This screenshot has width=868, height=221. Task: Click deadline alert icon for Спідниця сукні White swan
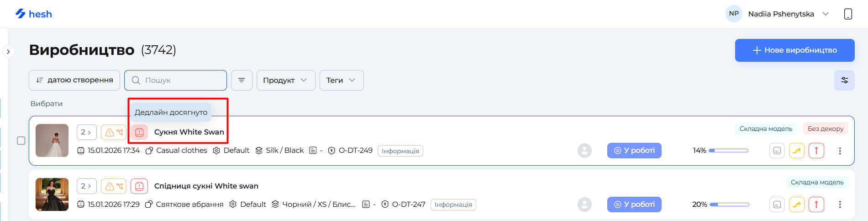pyautogui.click(x=139, y=186)
